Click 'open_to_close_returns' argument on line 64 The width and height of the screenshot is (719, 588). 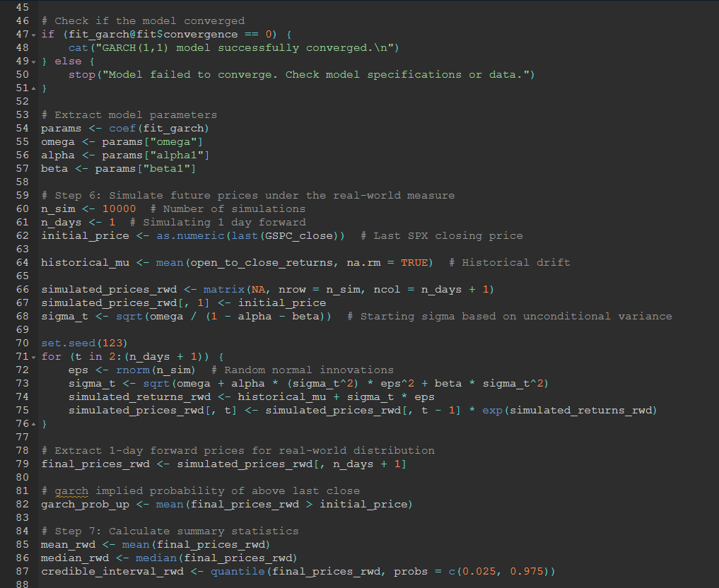point(262,263)
